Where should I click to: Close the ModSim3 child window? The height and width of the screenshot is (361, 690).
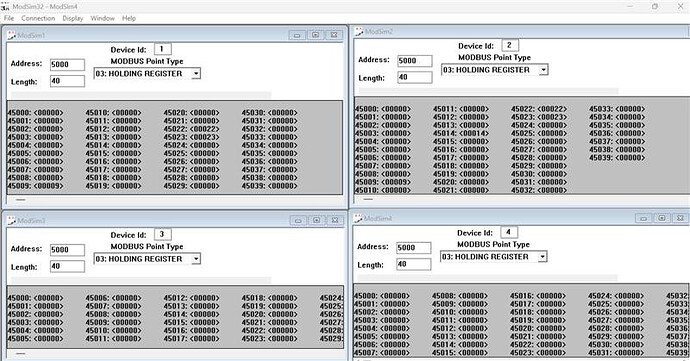click(x=335, y=220)
